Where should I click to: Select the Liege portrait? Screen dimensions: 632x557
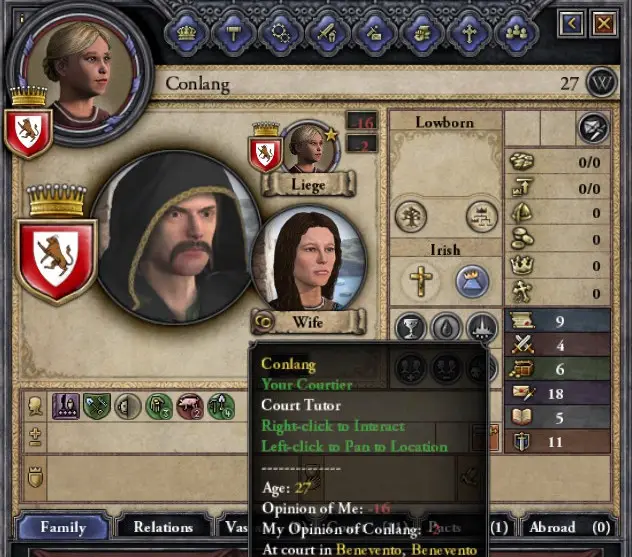click(x=310, y=148)
